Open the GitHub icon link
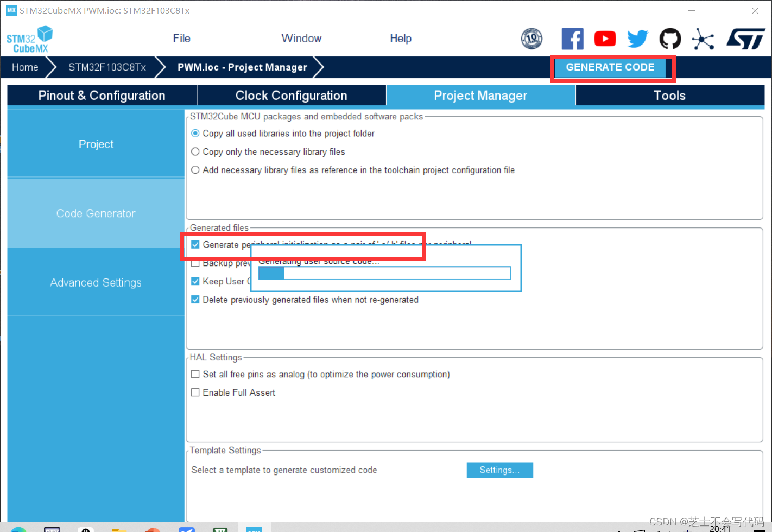This screenshot has height=532, width=772. 670,39
